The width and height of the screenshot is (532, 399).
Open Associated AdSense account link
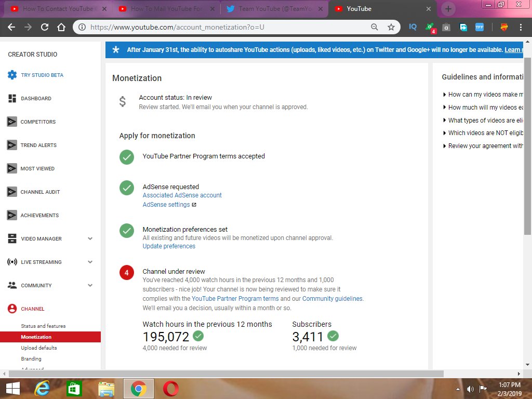pos(182,195)
